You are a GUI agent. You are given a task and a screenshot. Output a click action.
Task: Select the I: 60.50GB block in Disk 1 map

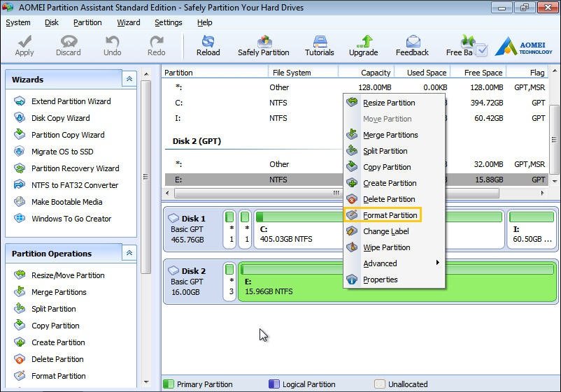coord(532,229)
